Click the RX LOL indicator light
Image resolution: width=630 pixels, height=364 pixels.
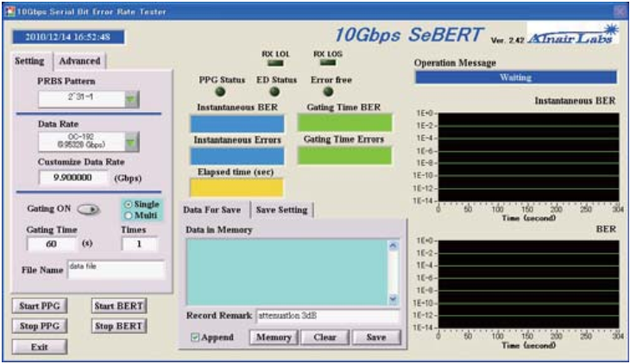coord(274,65)
